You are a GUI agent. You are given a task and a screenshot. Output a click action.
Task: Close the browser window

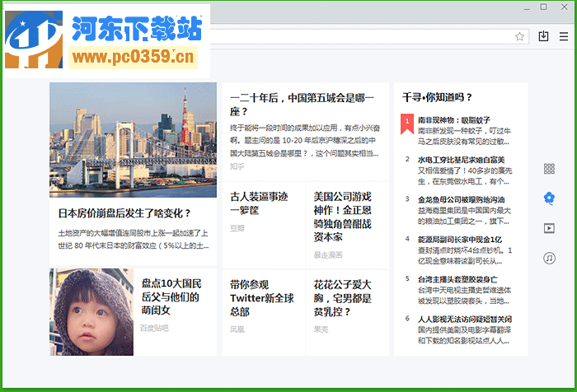coord(564,7)
